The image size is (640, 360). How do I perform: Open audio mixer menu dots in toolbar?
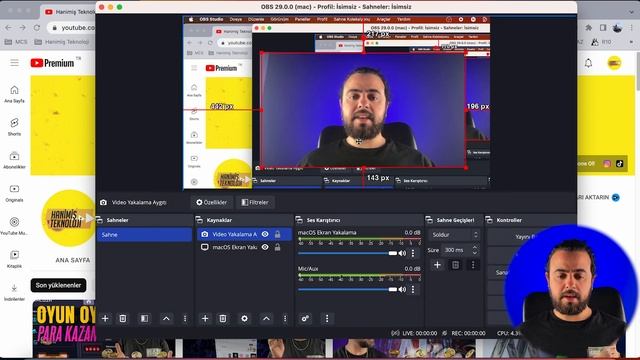(x=327, y=318)
